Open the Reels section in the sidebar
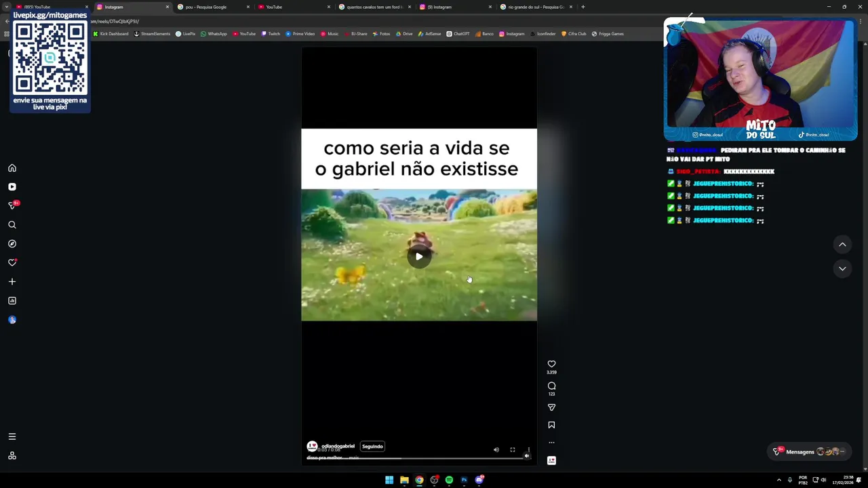This screenshot has width=868, height=488. [12, 187]
